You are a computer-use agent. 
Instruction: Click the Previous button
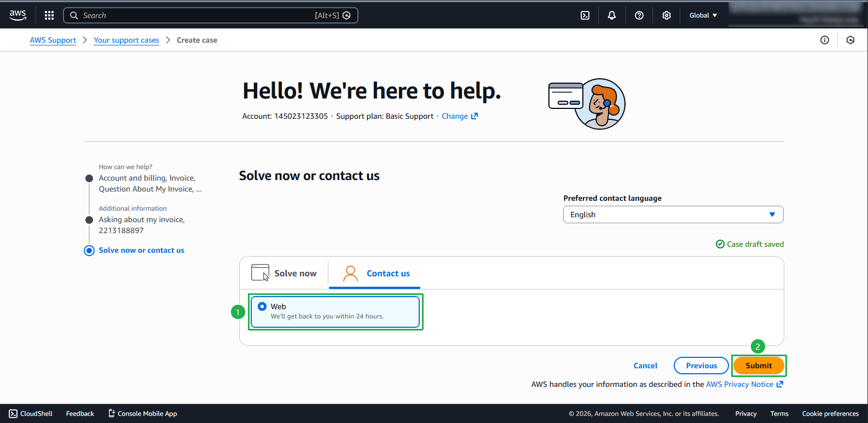coord(701,366)
